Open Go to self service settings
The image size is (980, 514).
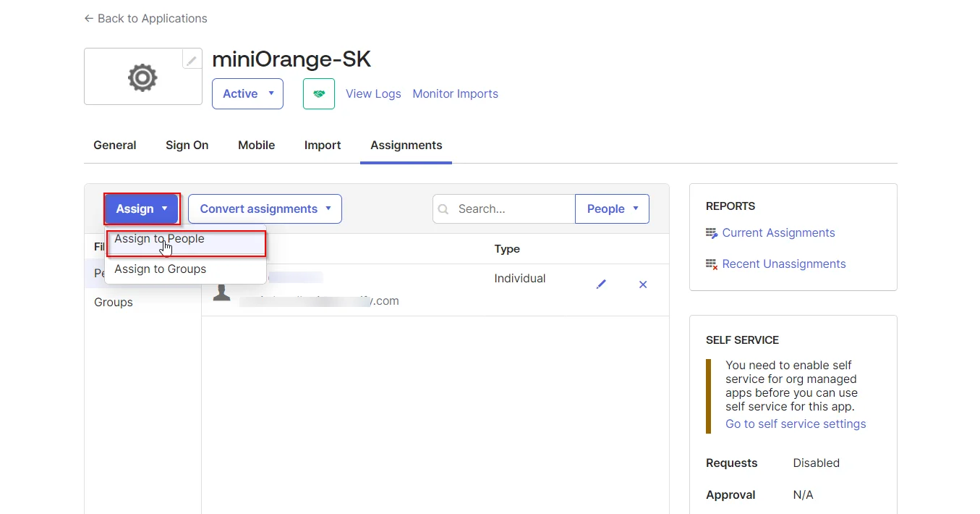coord(795,424)
